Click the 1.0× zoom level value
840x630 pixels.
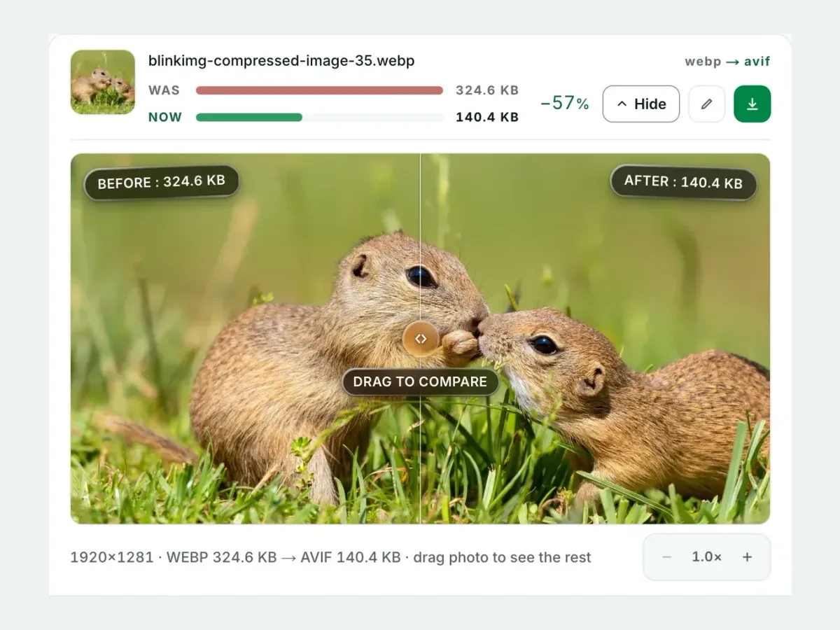pos(707,557)
